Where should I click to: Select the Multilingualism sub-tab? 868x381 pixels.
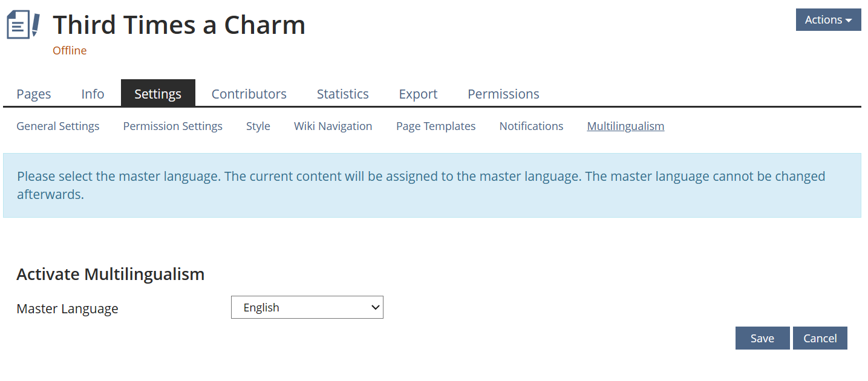tap(625, 126)
